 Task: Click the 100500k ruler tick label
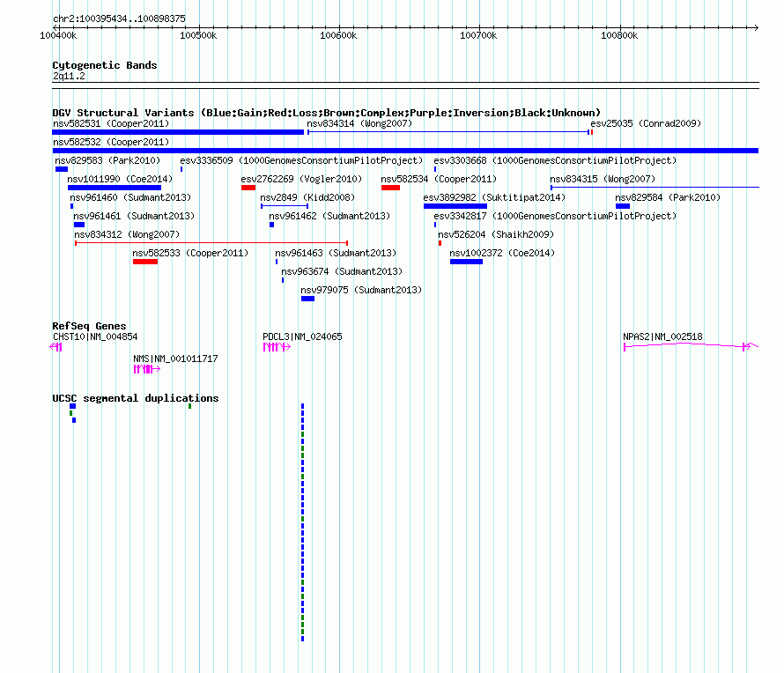pos(198,36)
